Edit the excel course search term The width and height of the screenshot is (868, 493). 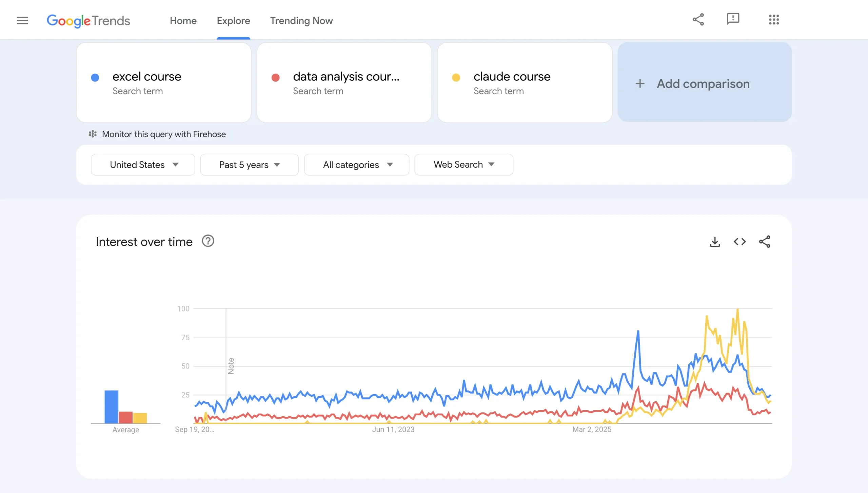164,82
